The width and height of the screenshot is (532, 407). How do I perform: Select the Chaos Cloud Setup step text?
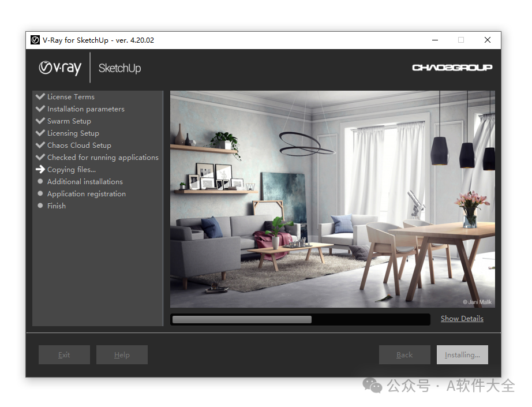79,145
